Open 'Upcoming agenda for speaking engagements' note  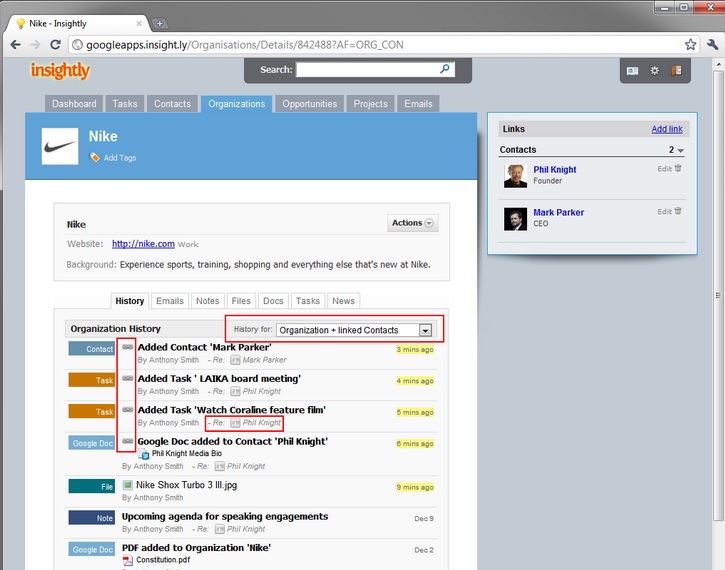[225, 516]
